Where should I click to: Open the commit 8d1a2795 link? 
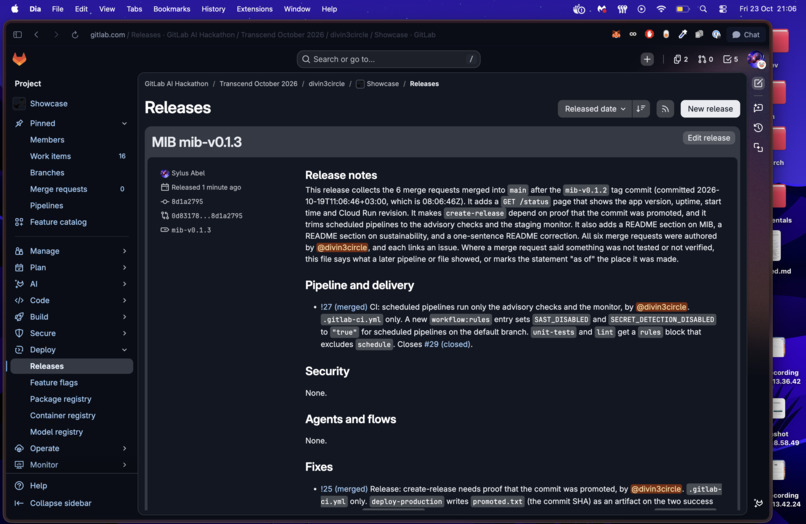[187, 202]
